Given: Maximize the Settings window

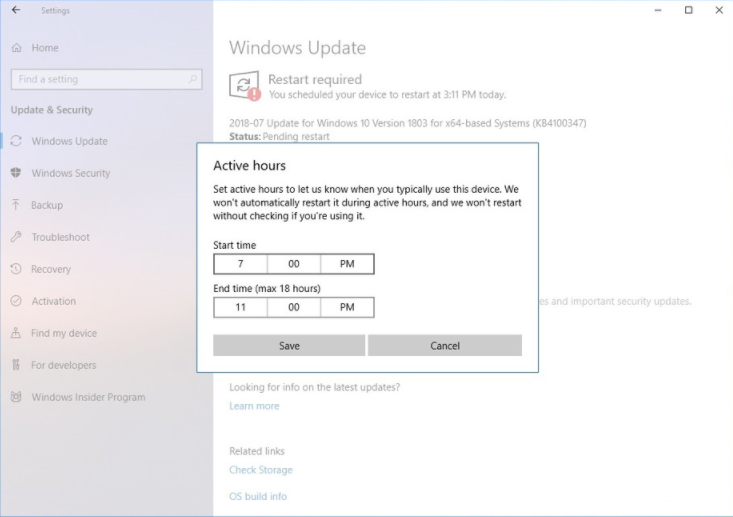Looking at the screenshot, I should [689, 10].
